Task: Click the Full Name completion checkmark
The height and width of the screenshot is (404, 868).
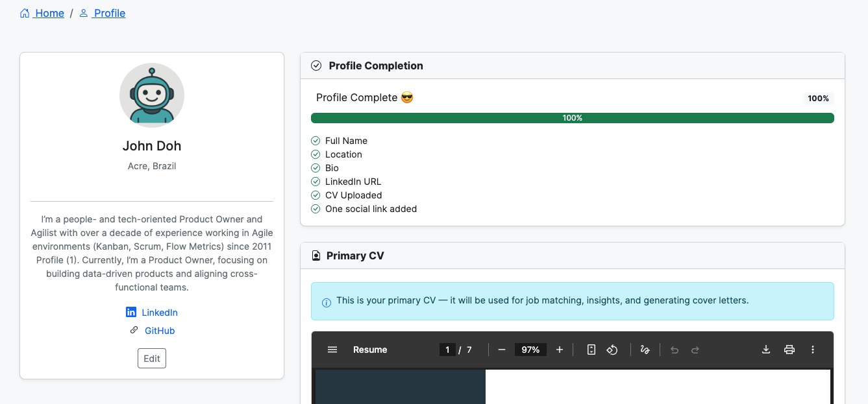Action: (x=316, y=141)
